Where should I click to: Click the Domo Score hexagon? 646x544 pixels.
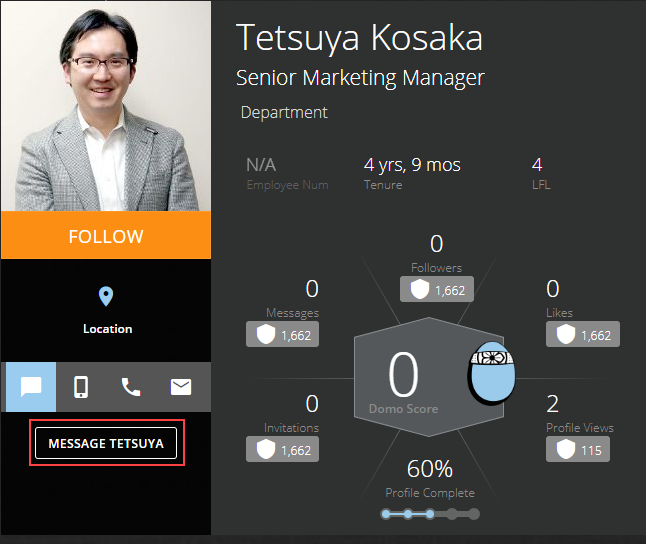click(x=428, y=377)
